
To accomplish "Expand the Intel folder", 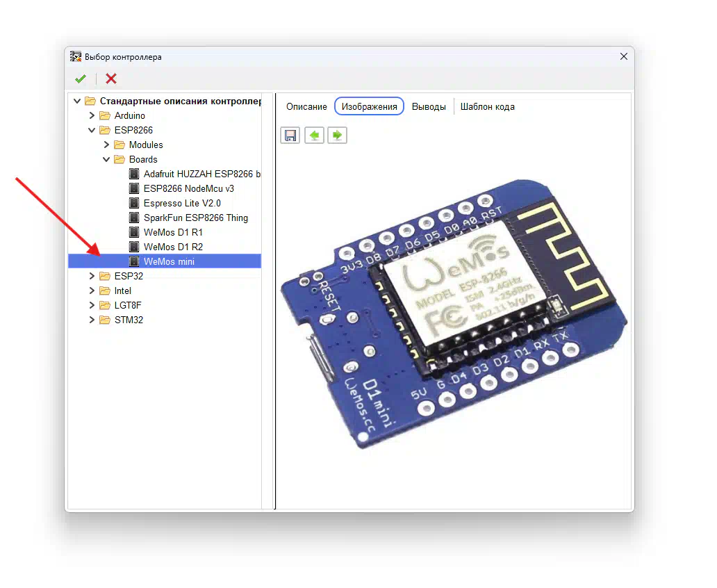I will tap(92, 291).
